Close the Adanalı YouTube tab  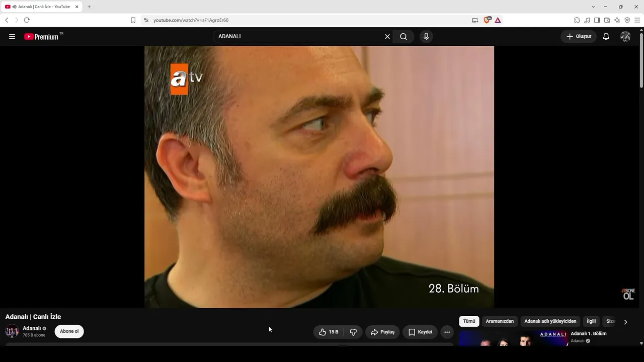point(77,7)
